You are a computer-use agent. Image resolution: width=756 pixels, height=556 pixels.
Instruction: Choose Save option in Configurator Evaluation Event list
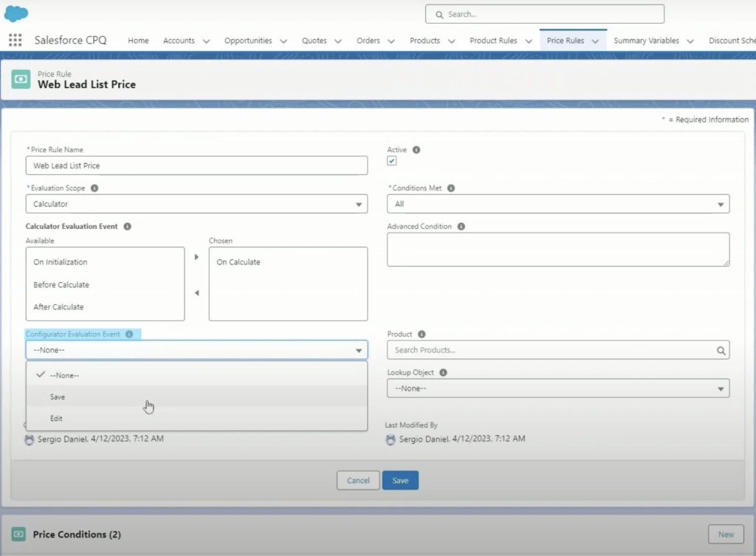(x=58, y=397)
